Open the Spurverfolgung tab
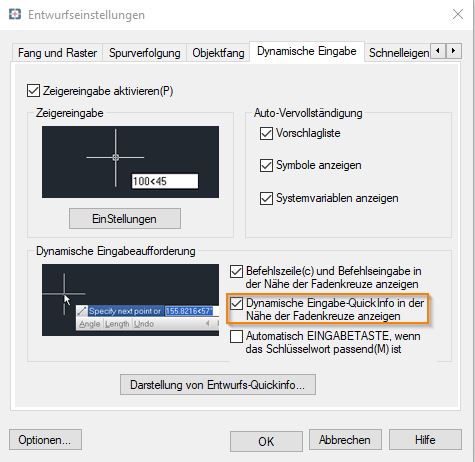This screenshot has height=462, width=475. point(145,53)
